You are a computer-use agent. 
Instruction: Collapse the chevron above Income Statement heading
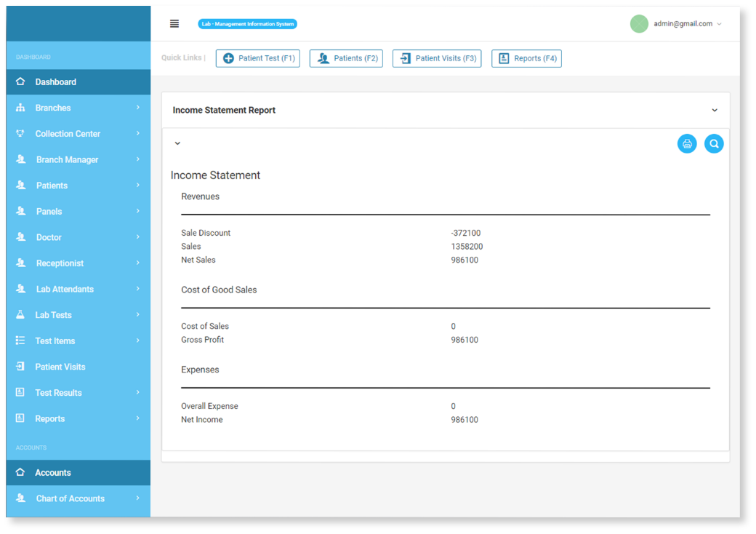(177, 143)
